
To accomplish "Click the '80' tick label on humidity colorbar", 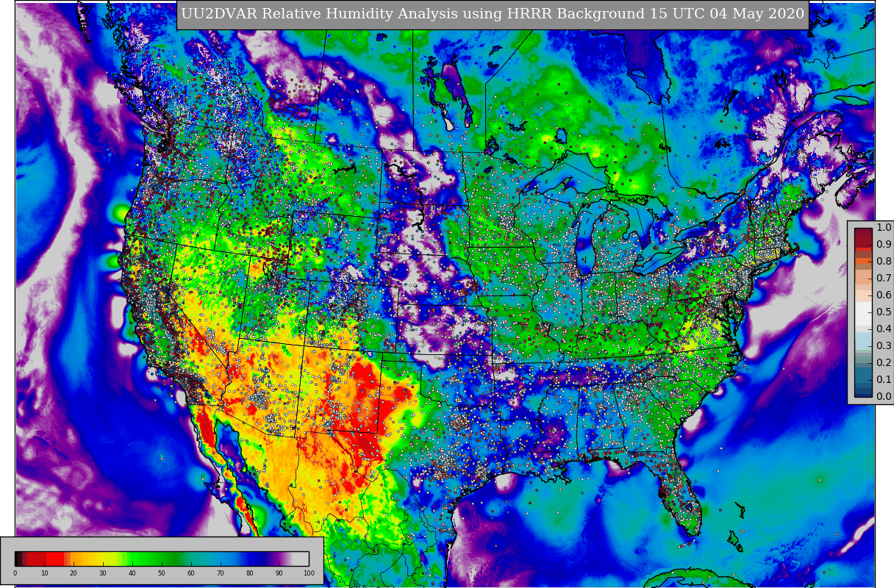I will [250, 573].
